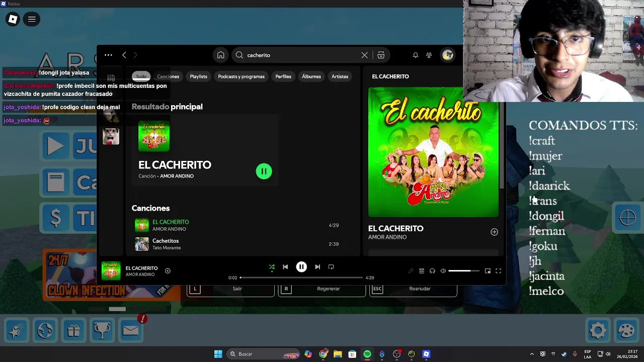Click the Roblox gift box icon
This screenshot has height=362, width=644.
click(74, 330)
